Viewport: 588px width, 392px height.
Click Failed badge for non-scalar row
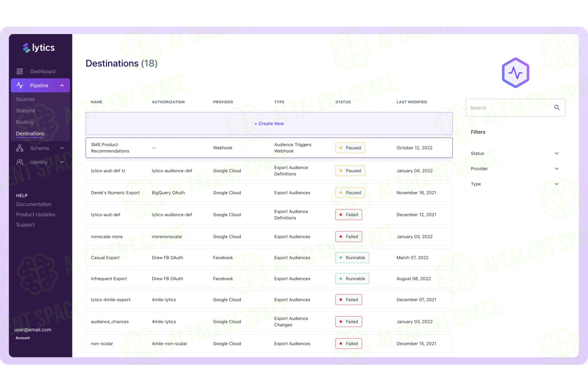(348, 344)
